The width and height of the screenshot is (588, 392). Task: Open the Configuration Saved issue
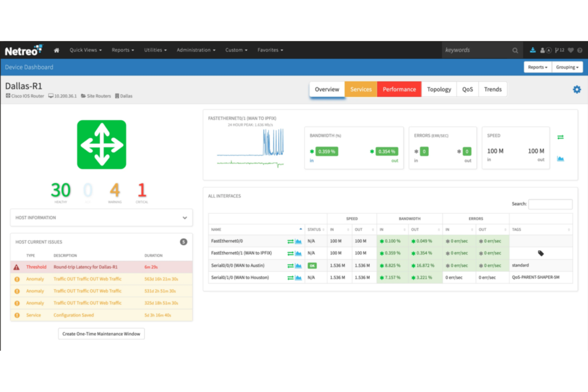tap(73, 315)
